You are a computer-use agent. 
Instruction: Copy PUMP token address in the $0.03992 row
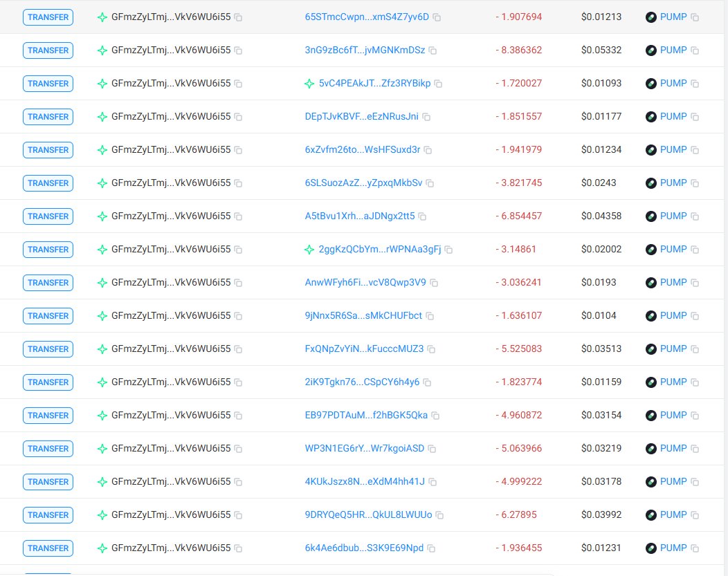tap(695, 515)
